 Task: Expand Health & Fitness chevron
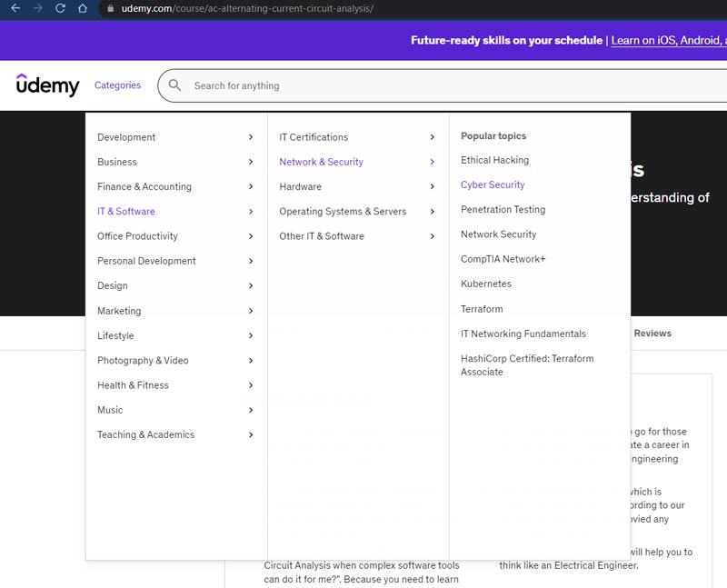(x=251, y=385)
